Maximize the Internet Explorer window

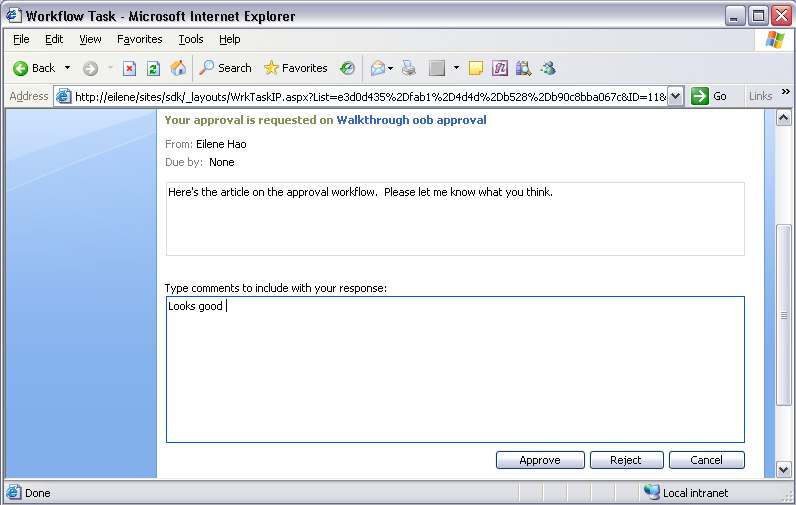click(758, 16)
